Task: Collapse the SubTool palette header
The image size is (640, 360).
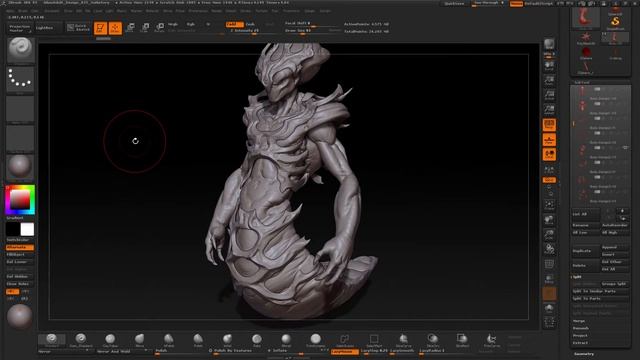Action: click(582, 82)
